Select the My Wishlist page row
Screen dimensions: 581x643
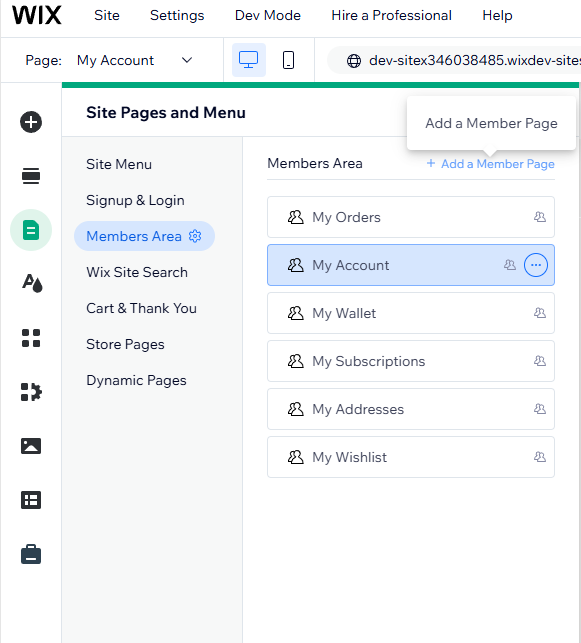[x=411, y=457]
